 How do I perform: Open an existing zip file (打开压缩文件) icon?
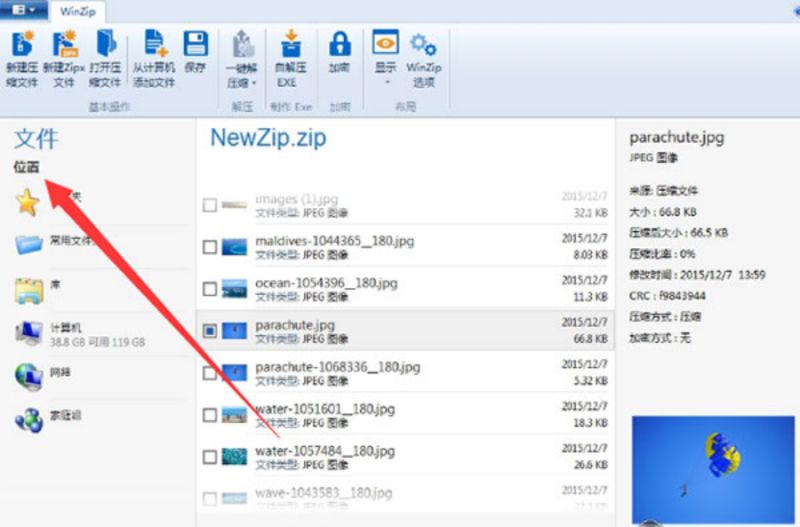[x=106, y=43]
